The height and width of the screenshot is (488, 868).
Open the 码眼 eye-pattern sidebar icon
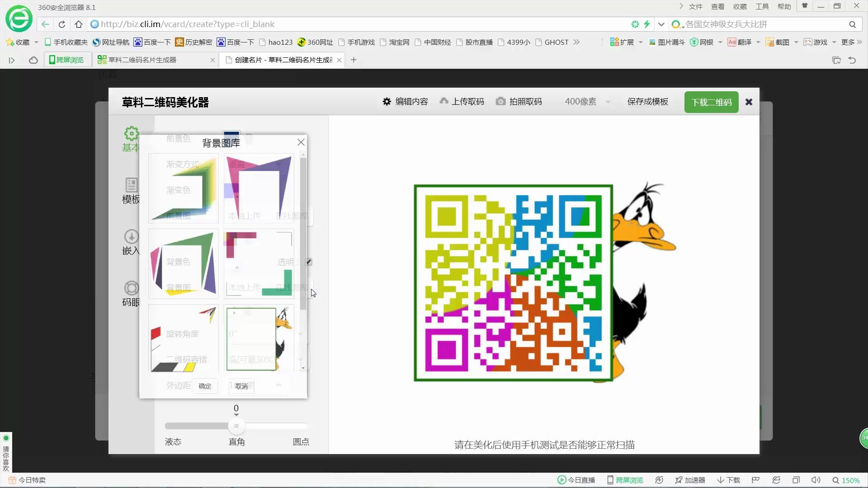[131, 294]
